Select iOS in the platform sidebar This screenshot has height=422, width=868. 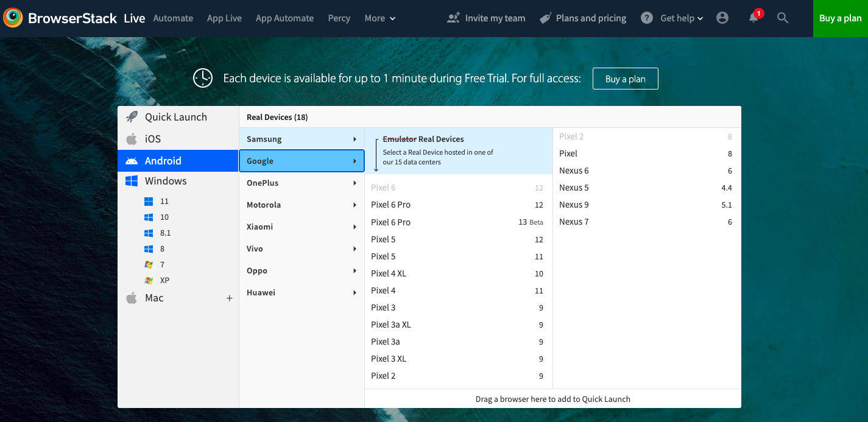click(x=153, y=139)
